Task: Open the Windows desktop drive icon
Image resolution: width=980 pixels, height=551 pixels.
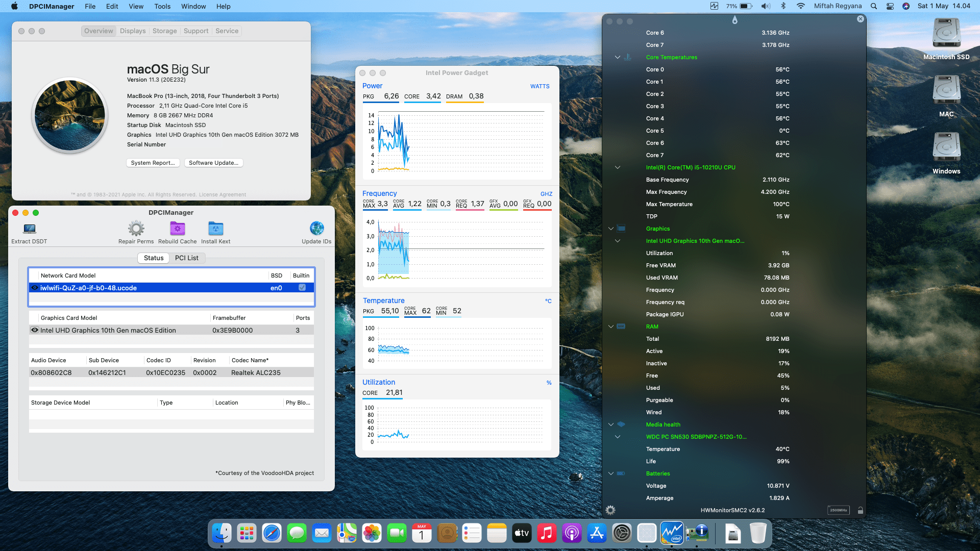Action: pyautogui.click(x=946, y=148)
